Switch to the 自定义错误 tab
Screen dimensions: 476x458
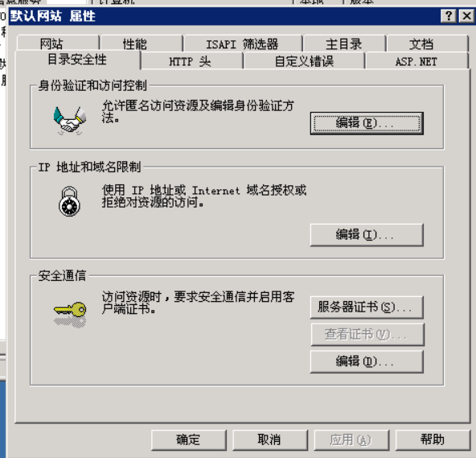(x=305, y=61)
